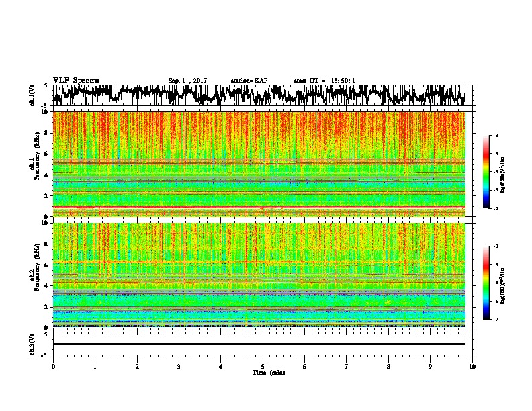Screen dimensions: 532x411
Task: Click time axis tick label "5"
Action: [x=263, y=367]
